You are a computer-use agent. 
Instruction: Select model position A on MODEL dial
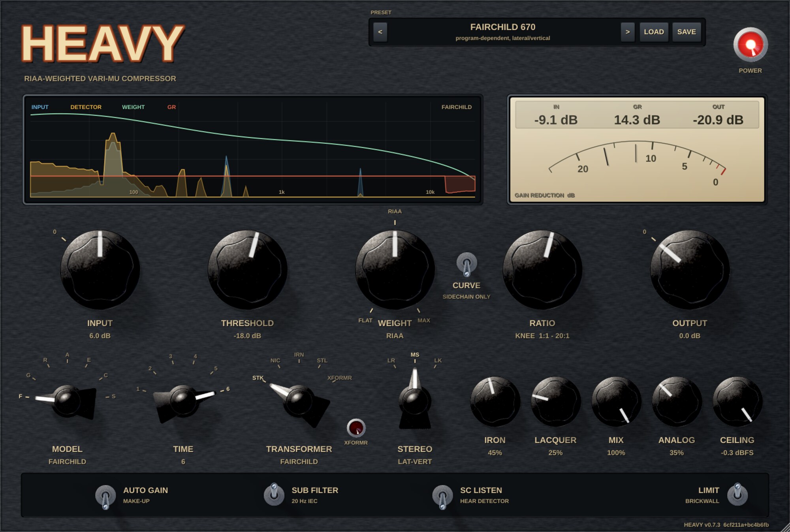pyautogui.click(x=67, y=355)
